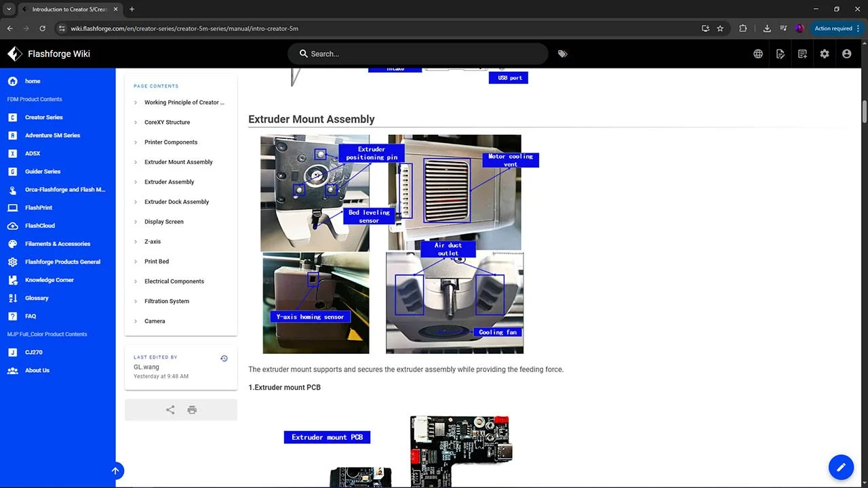Open the admin settings gear icon
868x488 pixels.
point(825,54)
